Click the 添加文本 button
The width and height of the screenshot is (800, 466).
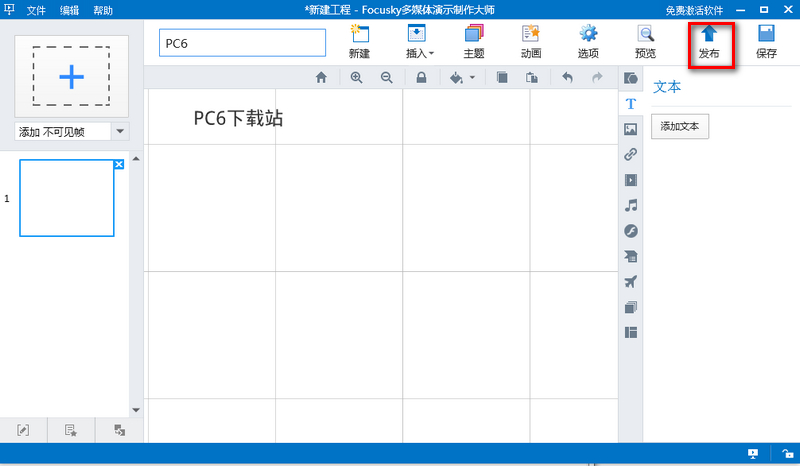[680, 127]
